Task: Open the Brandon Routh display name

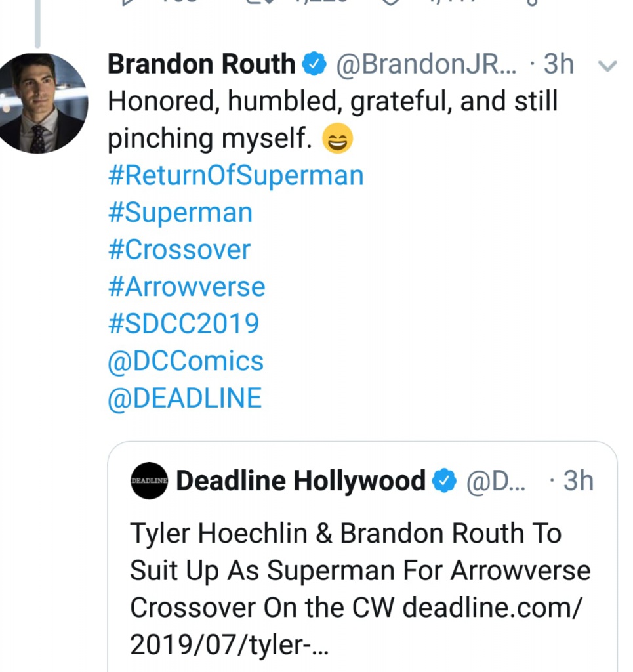Action: coord(201,64)
